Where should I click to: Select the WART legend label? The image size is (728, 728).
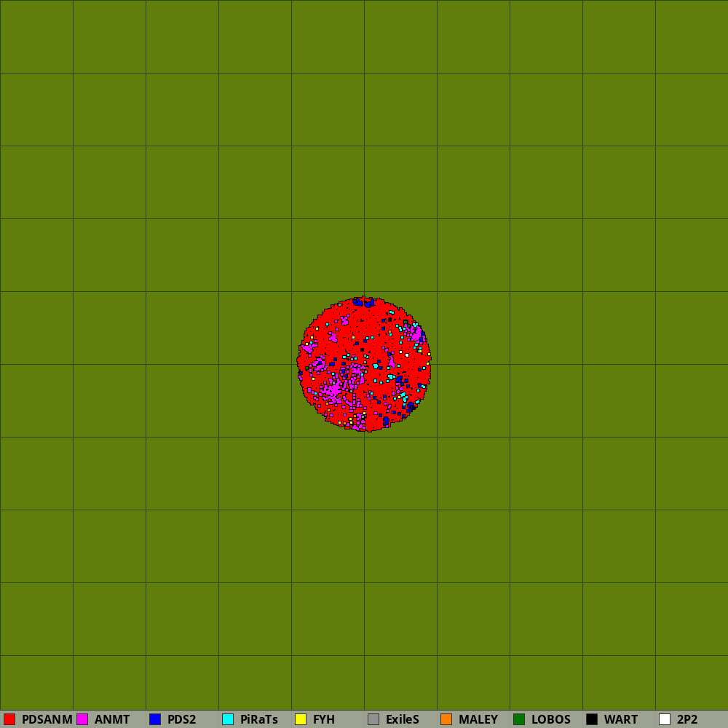pos(621,719)
